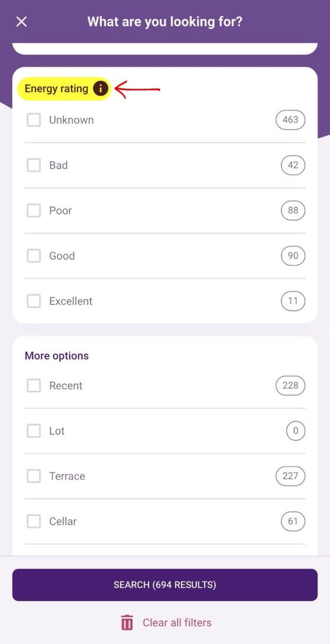The image size is (330, 644).
Task: Click the 61 count badge beside Cellar
Action: (293, 521)
